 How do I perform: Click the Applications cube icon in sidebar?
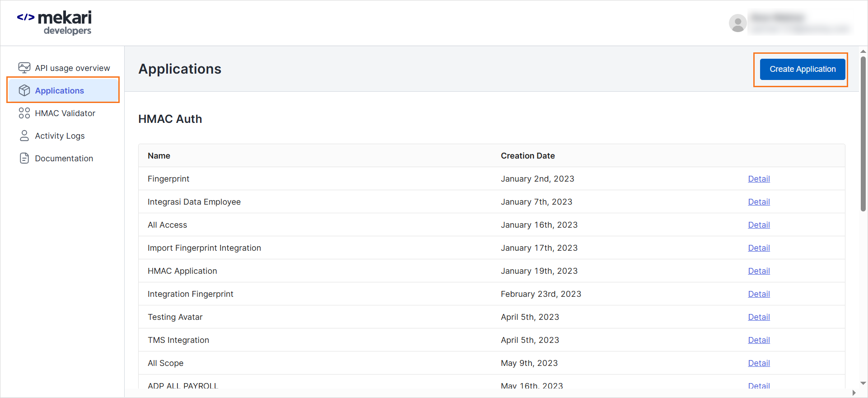click(24, 90)
